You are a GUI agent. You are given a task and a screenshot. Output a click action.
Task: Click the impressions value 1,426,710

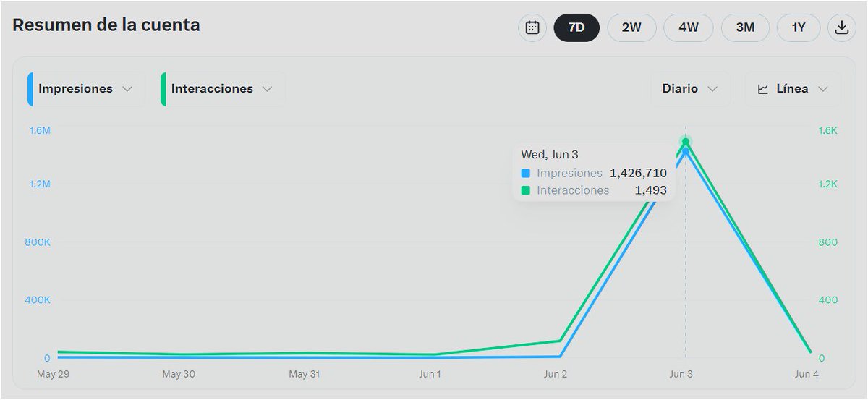coord(638,174)
